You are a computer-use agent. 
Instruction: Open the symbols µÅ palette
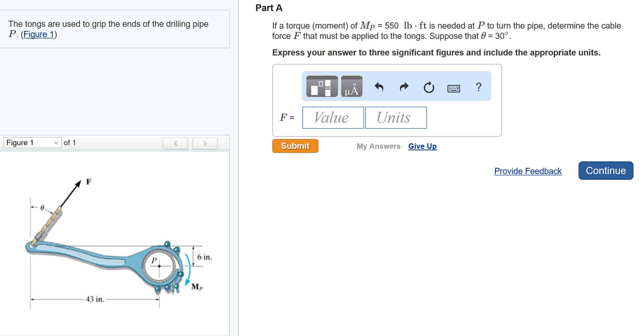[352, 86]
